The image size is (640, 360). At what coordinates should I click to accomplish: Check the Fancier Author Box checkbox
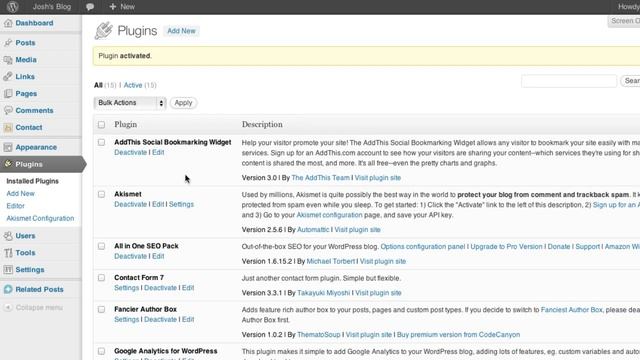(x=101, y=309)
